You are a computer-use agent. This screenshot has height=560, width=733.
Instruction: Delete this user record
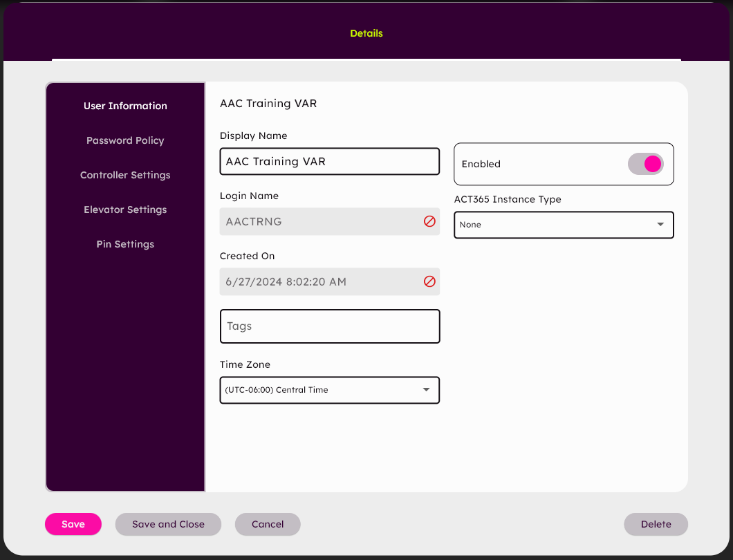(656, 524)
